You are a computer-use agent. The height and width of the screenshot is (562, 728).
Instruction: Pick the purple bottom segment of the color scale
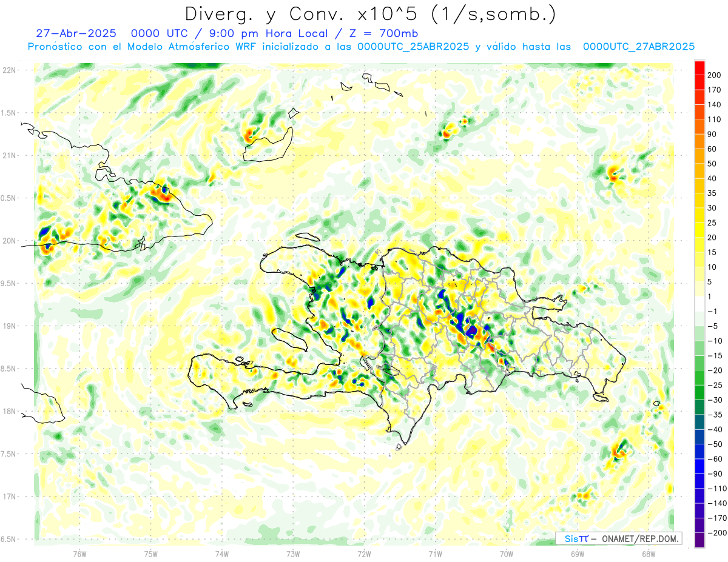point(699,540)
